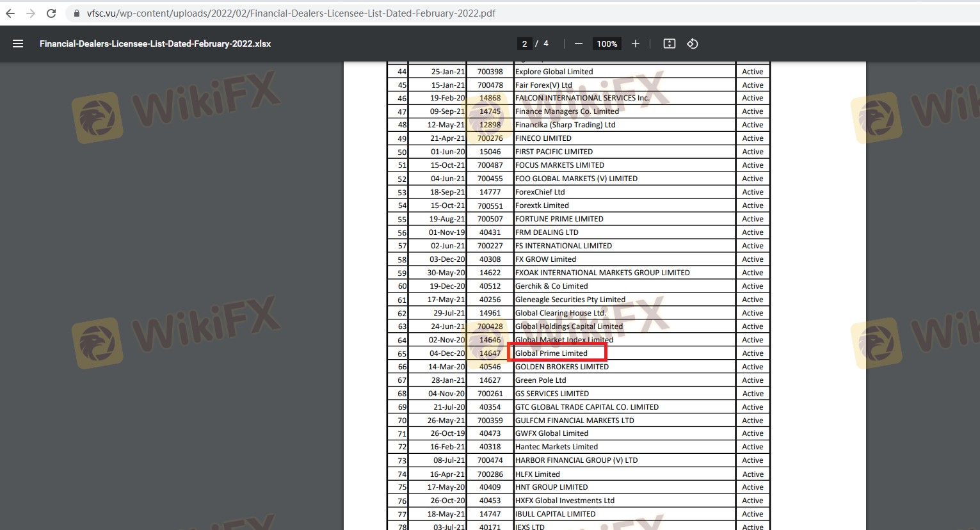Image resolution: width=980 pixels, height=530 pixels.
Task: Click license number 14647
Action: pos(490,353)
